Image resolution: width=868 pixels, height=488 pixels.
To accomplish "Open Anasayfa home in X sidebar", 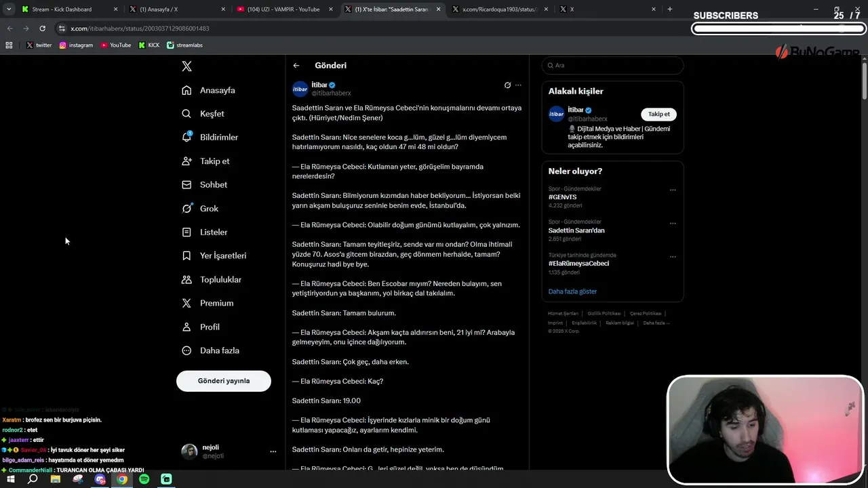I will click(208, 90).
